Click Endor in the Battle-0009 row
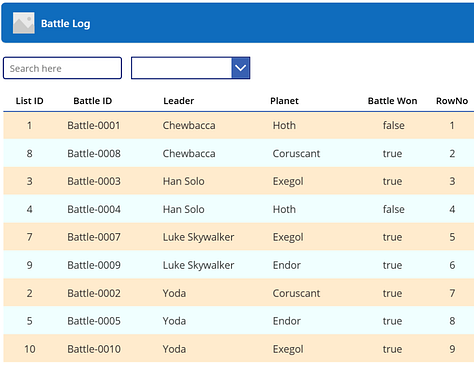This screenshot has height=365, width=474. pyautogui.click(x=287, y=265)
